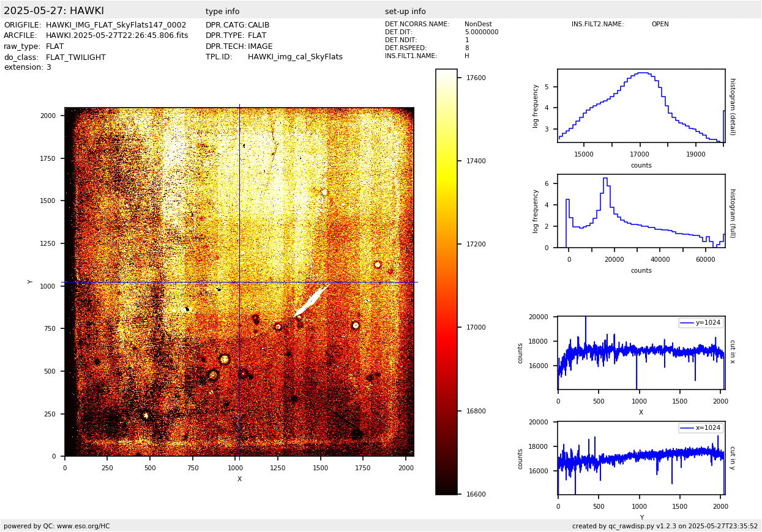Click the ARCFILE .fits filename

point(117,35)
